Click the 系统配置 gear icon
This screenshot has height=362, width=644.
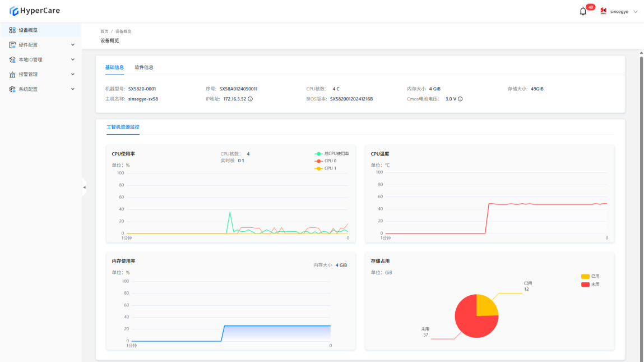tap(12, 89)
